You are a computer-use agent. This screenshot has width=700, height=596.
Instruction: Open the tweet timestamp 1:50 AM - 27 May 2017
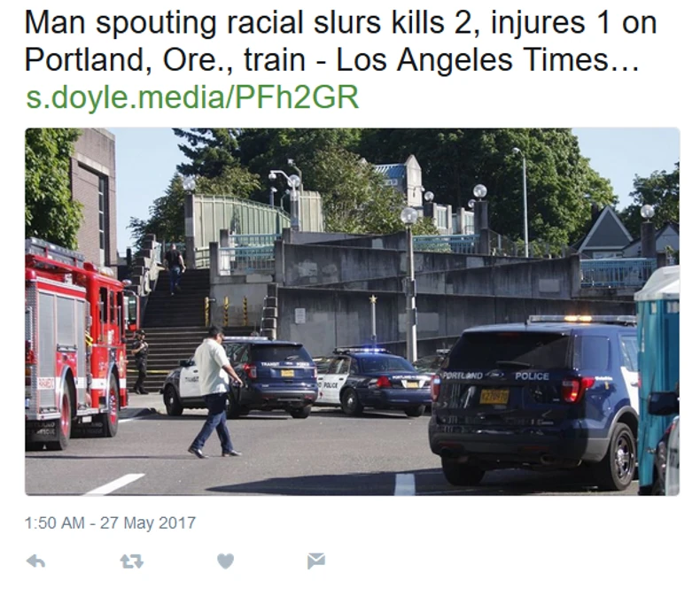coord(110,522)
